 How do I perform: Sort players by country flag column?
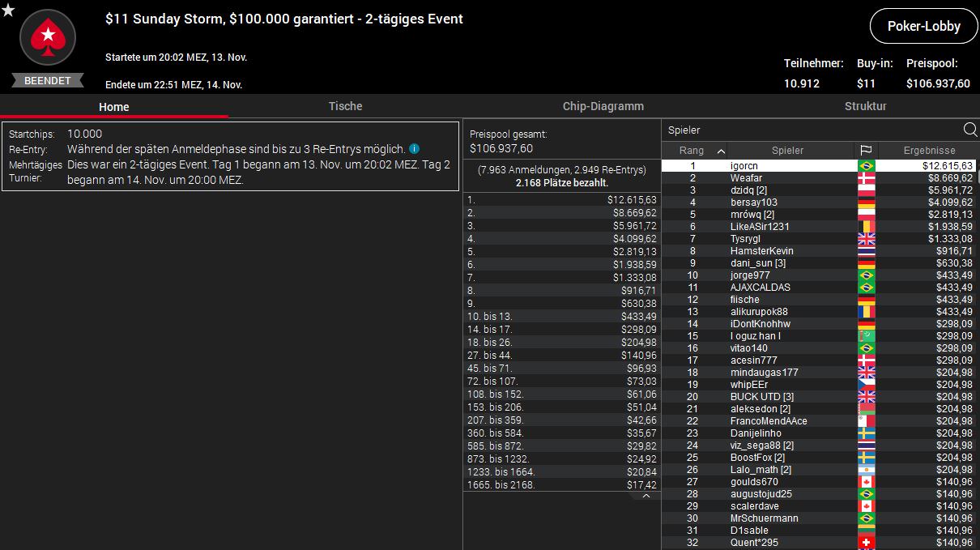(866, 150)
